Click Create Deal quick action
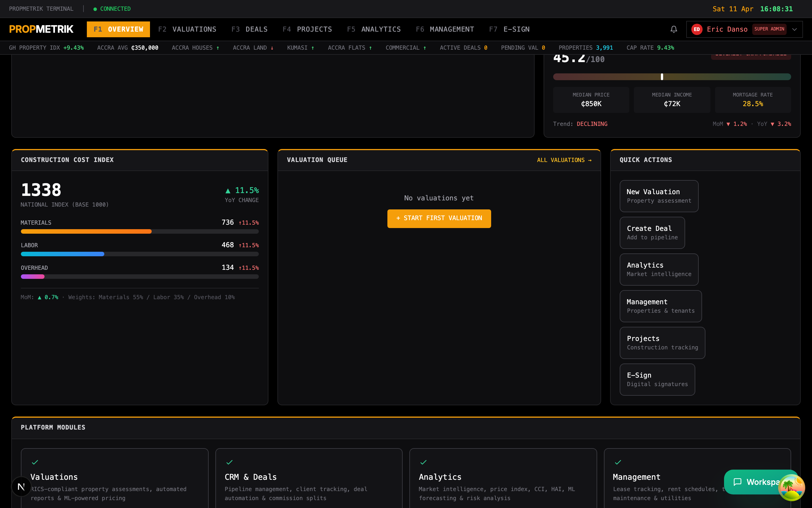812x508 pixels. pyautogui.click(x=652, y=233)
